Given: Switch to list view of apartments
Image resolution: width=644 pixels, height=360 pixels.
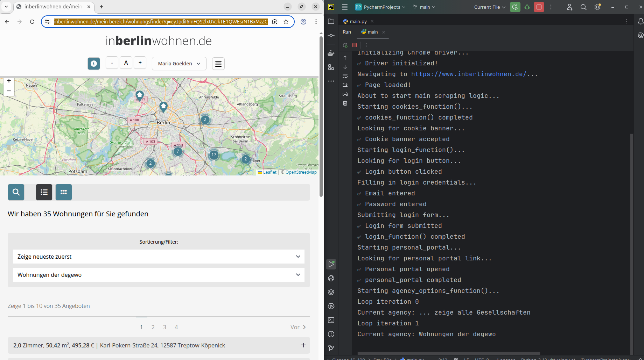Looking at the screenshot, I should coord(44,192).
